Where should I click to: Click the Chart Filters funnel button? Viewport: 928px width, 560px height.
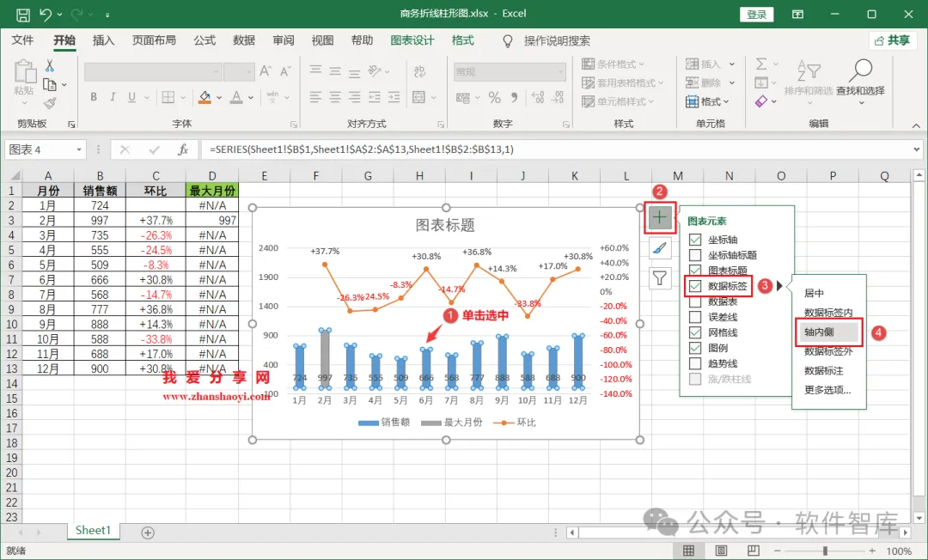tap(659, 278)
